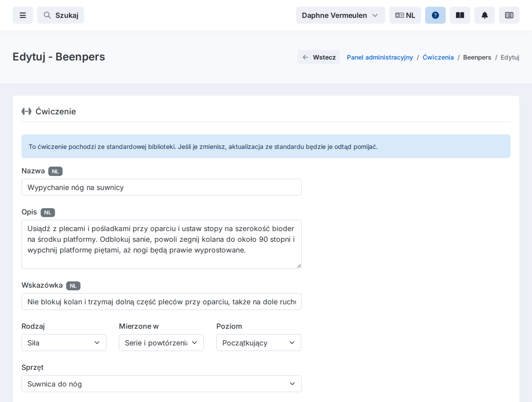Click the NL badge next to Nazwa
This screenshot has height=402, width=532.
point(55,171)
